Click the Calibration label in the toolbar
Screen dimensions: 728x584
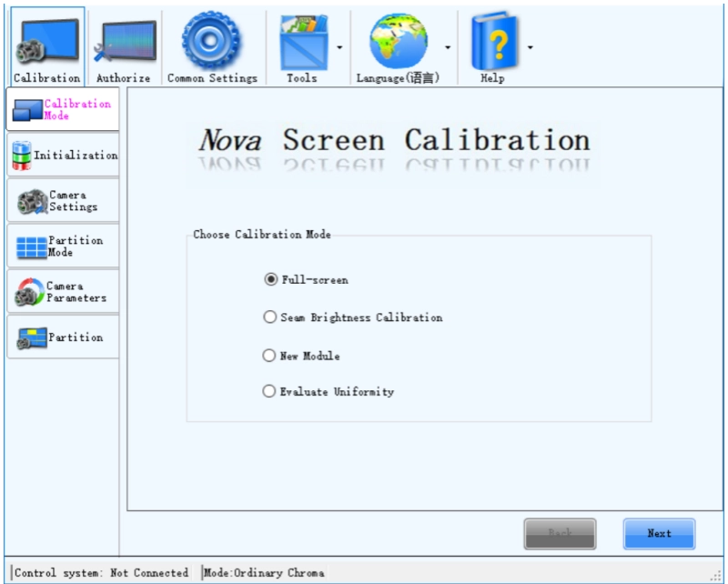[x=47, y=78]
